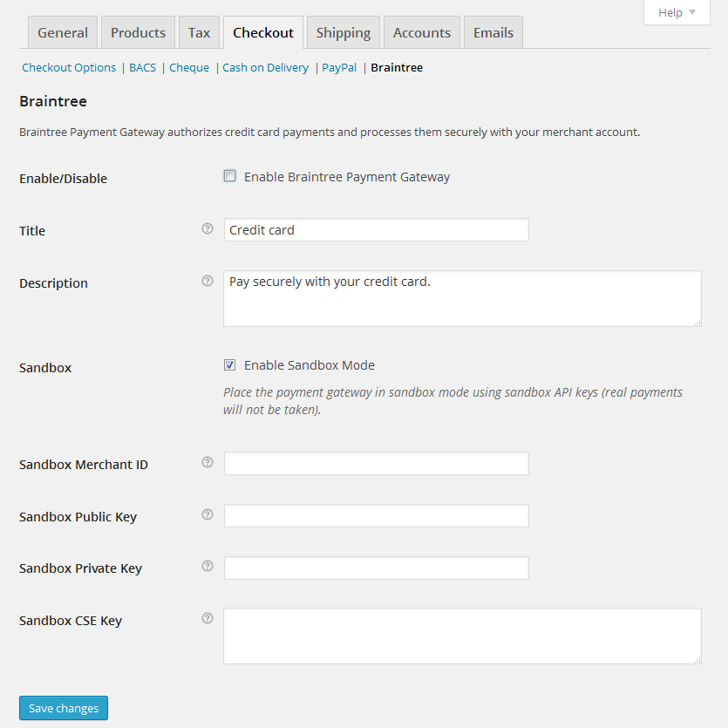This screenshot has height=728, width=728.
Task: Click the Sandbox CSE Key help icon
Action: pos(208,618)
